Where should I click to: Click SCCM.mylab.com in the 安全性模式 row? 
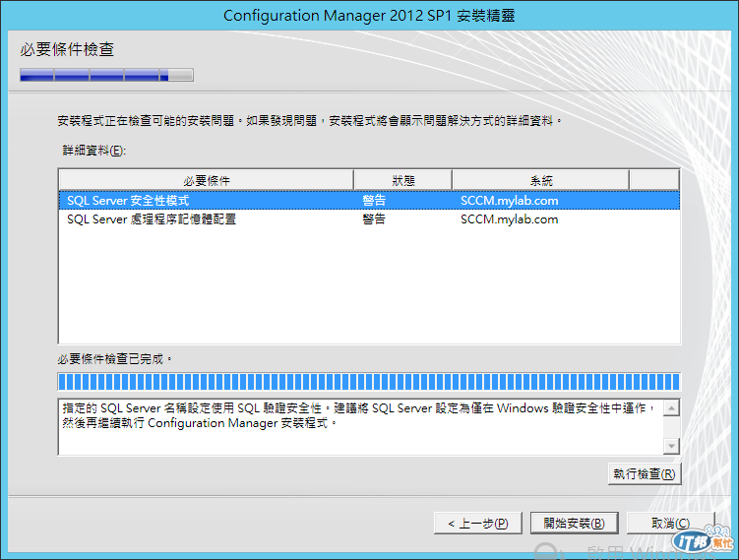(x=510, y=201)
